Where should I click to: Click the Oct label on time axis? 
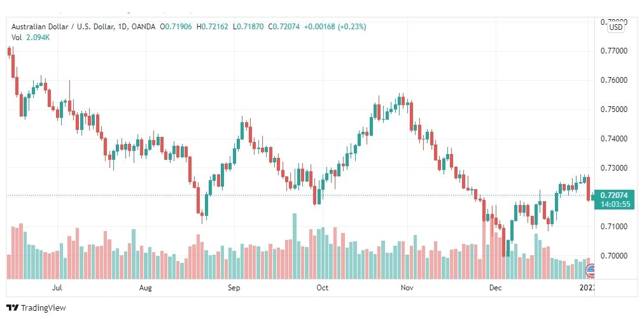323,288
